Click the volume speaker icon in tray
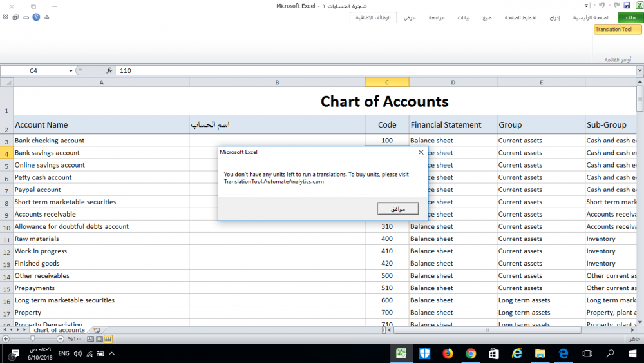The height and width of the screenshot is (363, 644). coord(78,353)
